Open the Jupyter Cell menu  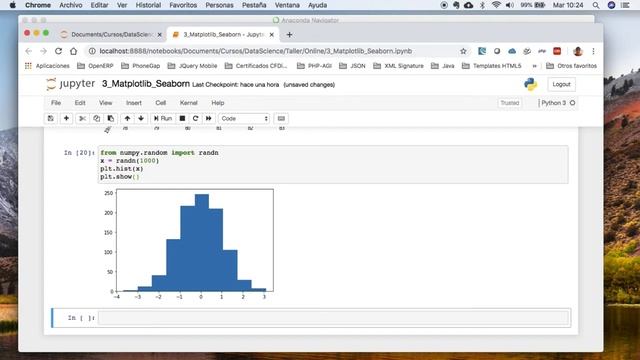160,103
